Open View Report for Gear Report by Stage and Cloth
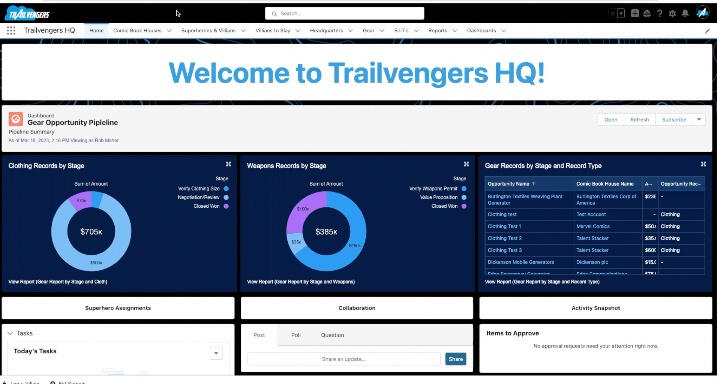The width and height of the screenshot is (717, 384). pyautogui.click(x=58, y=282)
